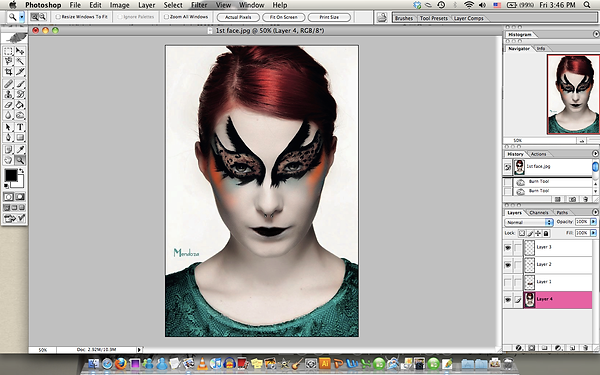Screen dimensions: 600x375
Task: Click the Actual Pixels button
Action: (238, 17)
